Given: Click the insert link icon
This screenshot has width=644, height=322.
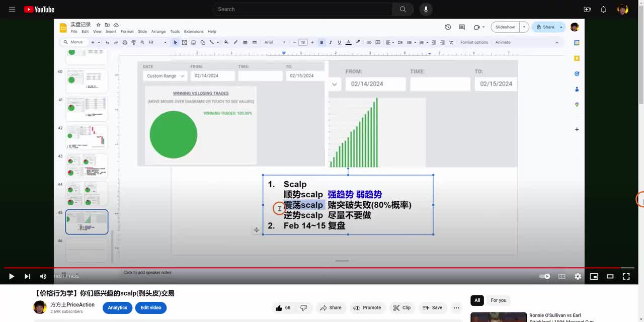Looking at the screenshot, I should tap(369, 42).
